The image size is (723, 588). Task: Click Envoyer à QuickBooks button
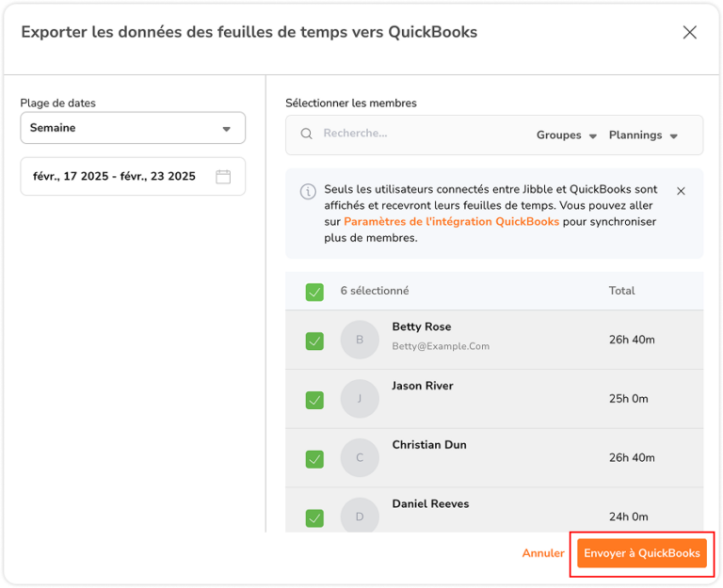(641, 553)
